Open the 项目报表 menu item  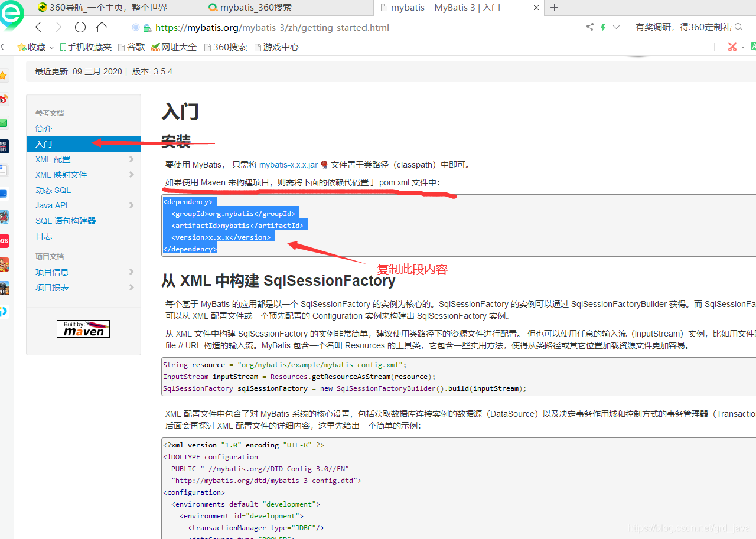click(x=52, y=288)
